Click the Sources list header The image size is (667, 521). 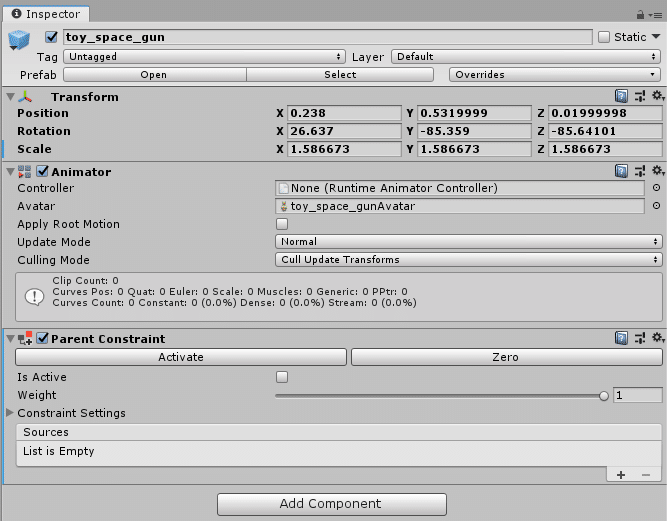[x=339, y=432]
